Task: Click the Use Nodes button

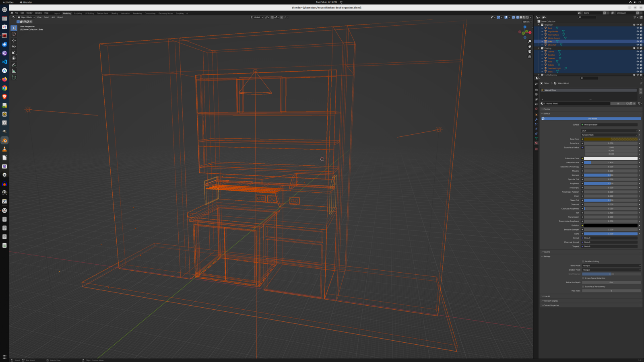Action: pos(592,119)
